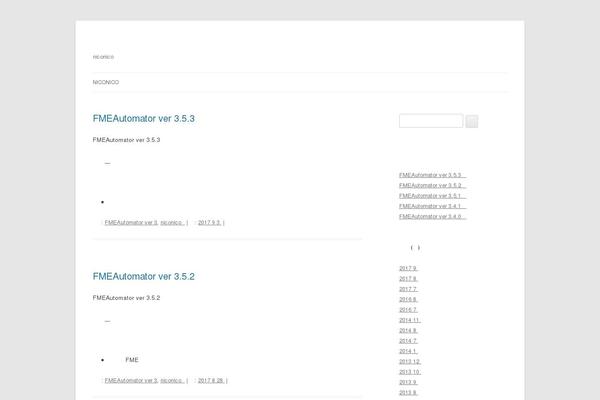Viewport: 600px width, 400px height.
Task: Open the 2013.8 archive link
Action: [x=408, y=393]
